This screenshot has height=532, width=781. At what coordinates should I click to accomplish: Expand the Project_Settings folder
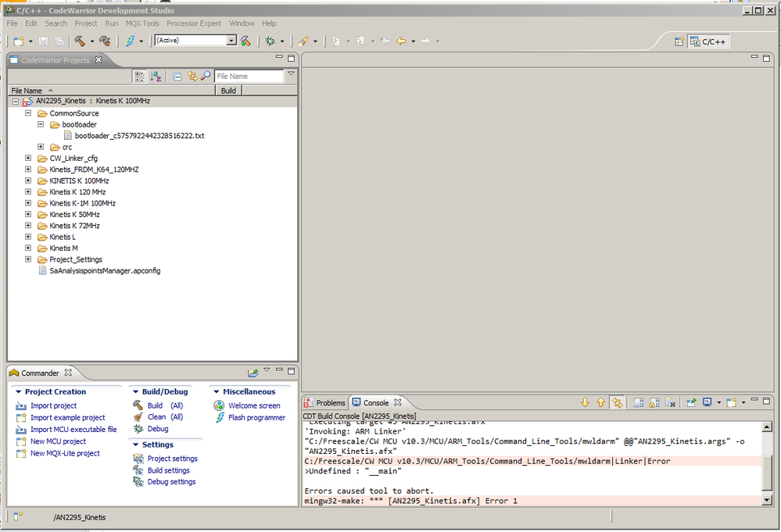[x=28, y=259]
